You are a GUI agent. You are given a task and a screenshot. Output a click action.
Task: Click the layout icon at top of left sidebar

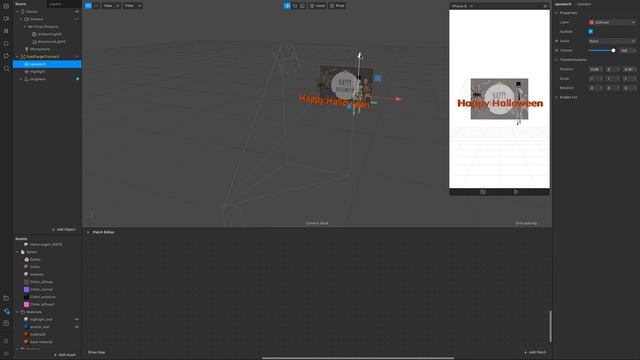tap(6, 6)
